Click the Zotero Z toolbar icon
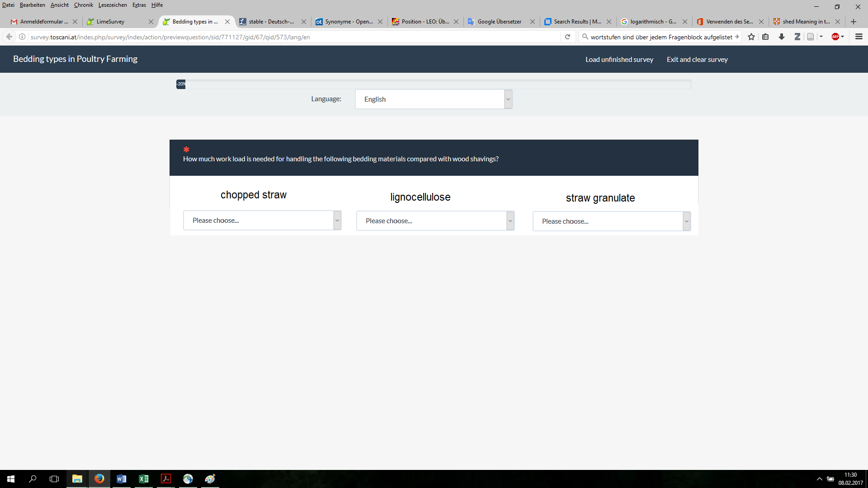 [797, 37]
